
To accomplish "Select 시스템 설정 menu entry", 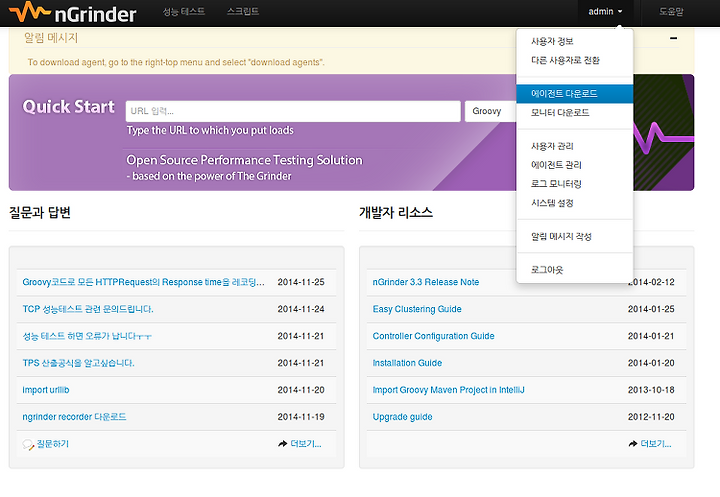I will [x=574, y=203].
